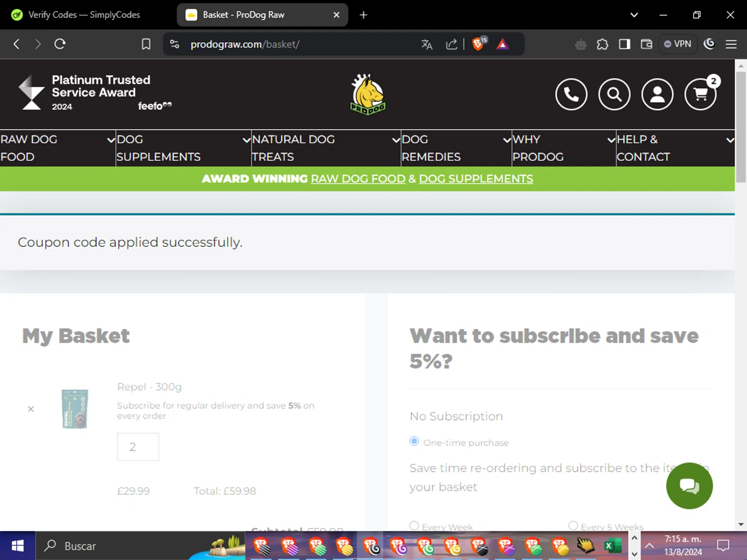The width and height of the screenshot is (747, 560).
Task: Follow the RAW DOG FOOD banner link
Action: click(x=358, y=179)
